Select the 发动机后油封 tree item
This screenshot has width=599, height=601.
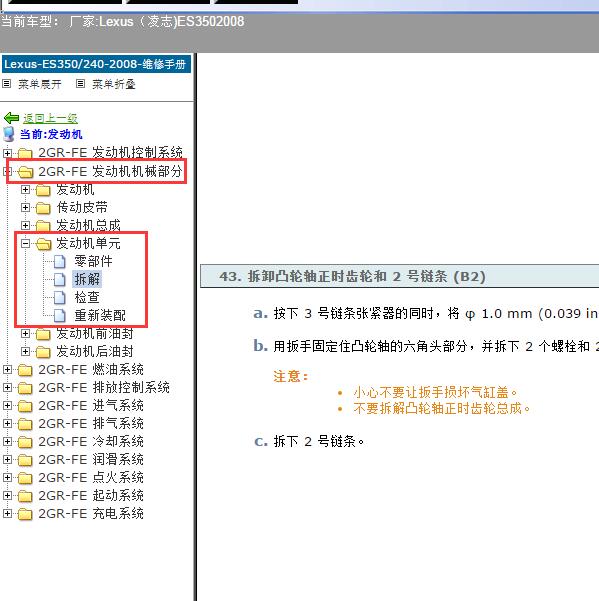[x=95, y=351]
